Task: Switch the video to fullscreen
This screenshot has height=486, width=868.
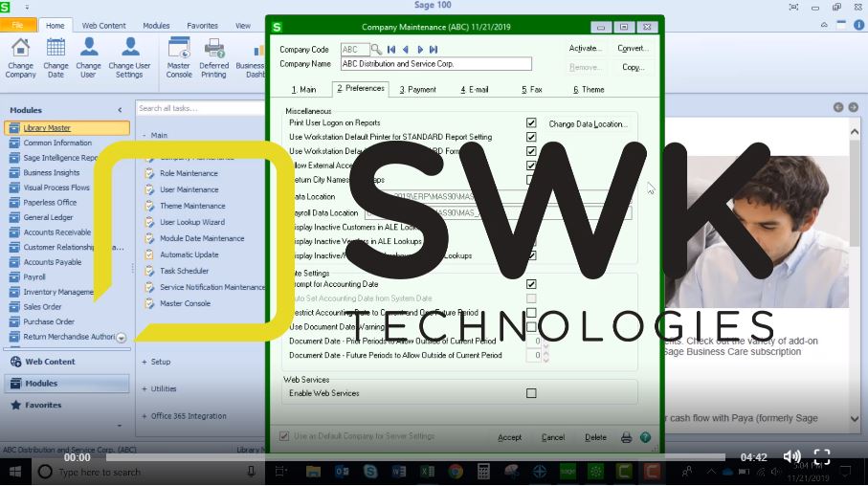Action: (x=822, y=456)
